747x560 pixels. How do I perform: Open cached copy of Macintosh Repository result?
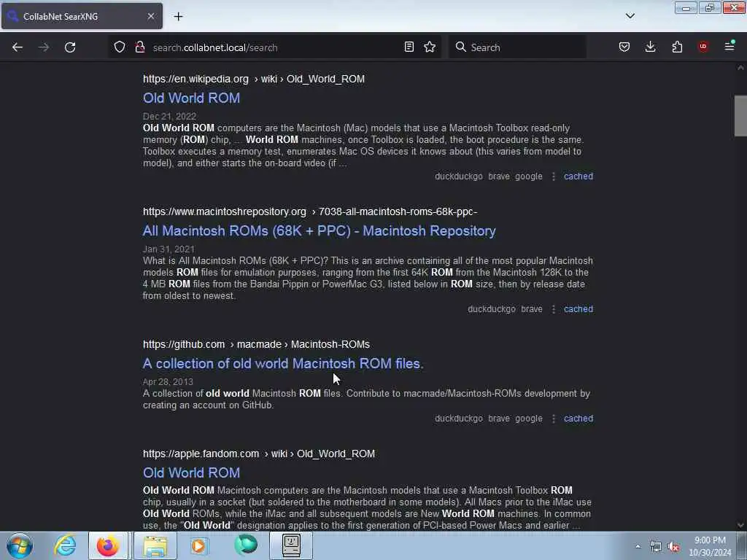coord(578,309)
